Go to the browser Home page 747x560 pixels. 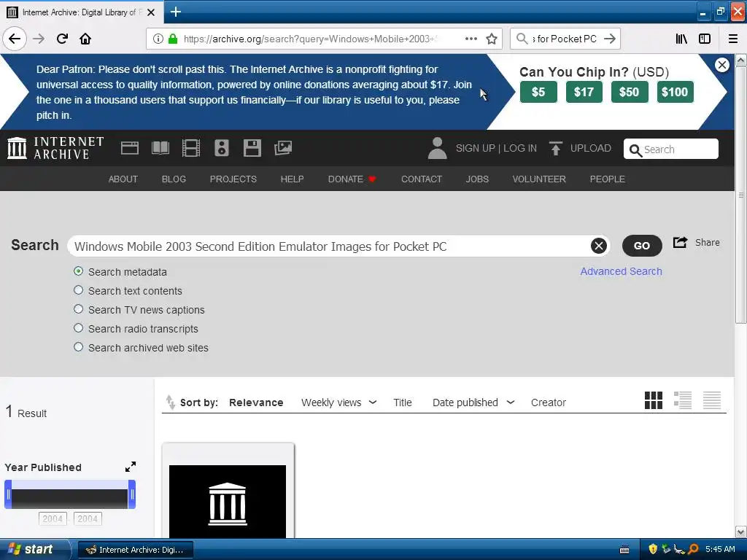85,39
